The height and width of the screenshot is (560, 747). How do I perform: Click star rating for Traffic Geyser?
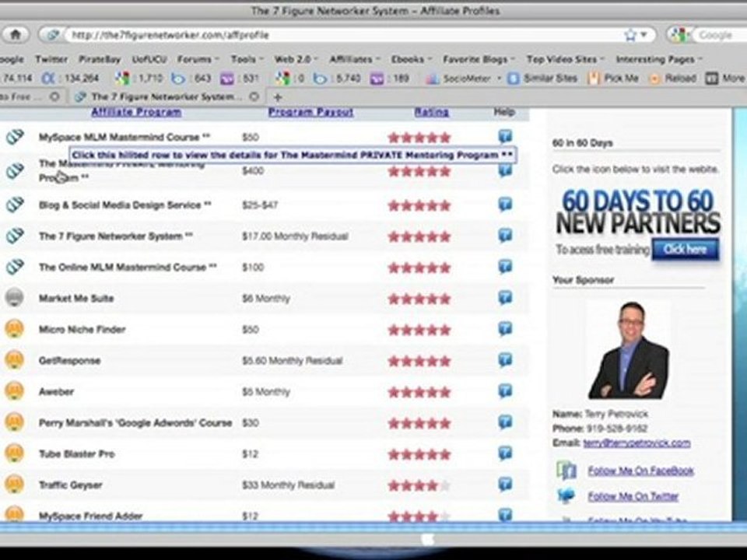click(x=419, y=485)
